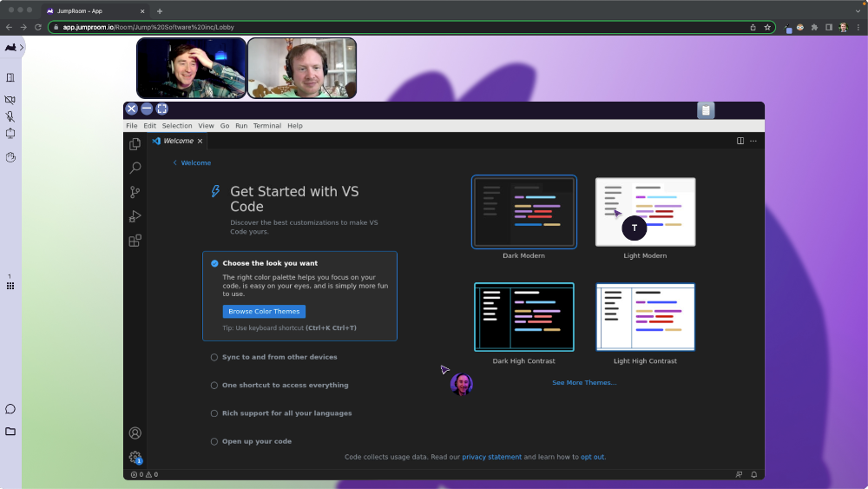Toggle the JumpRoom microphone mute icon
Image resolution: width=868 pixels, height=489 pixels.
click(x=10, y=116)
